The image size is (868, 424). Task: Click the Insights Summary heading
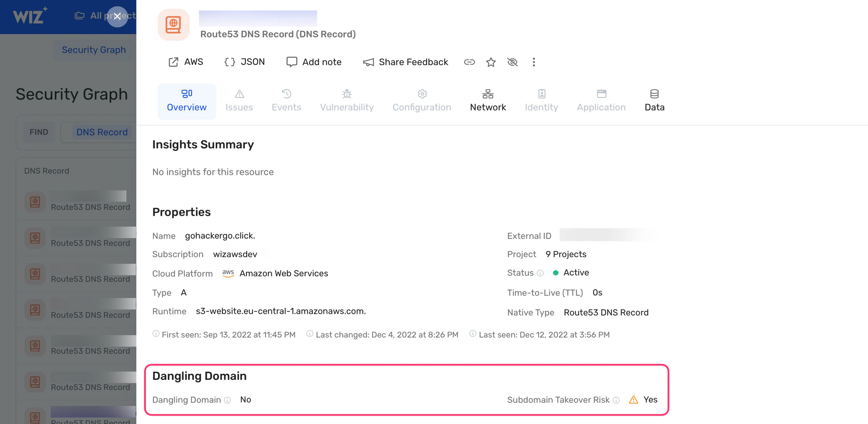(203, 144)
